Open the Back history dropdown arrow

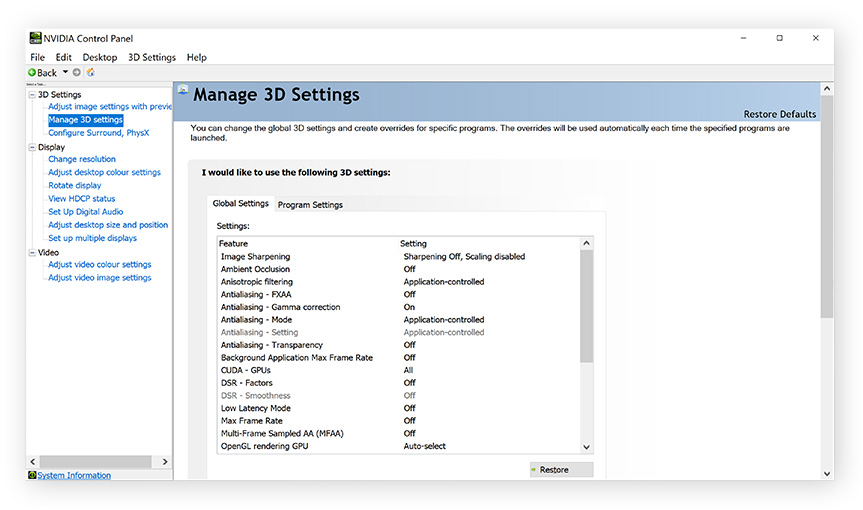pos(65,72)
